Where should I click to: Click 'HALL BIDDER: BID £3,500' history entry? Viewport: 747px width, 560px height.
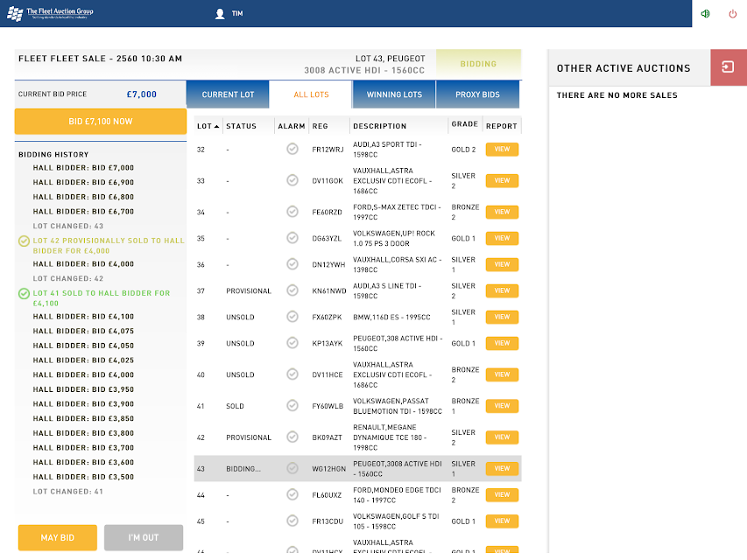click(x=83, y=477)
